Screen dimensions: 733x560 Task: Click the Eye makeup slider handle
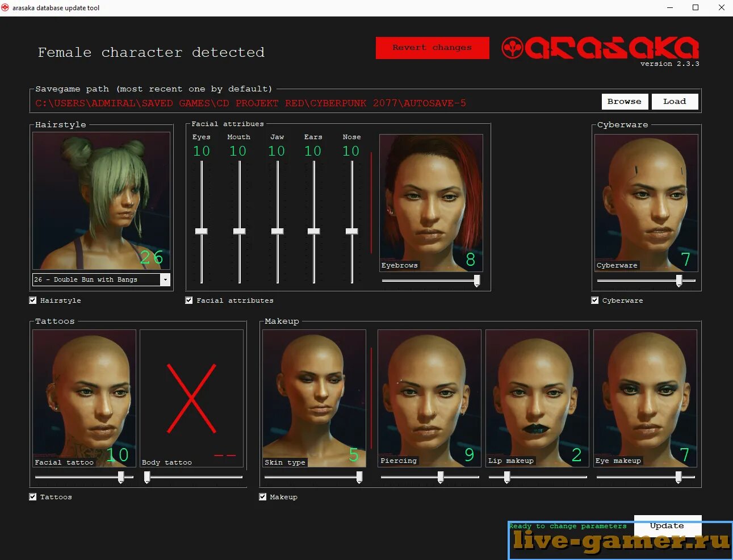(x=678, y=477)
